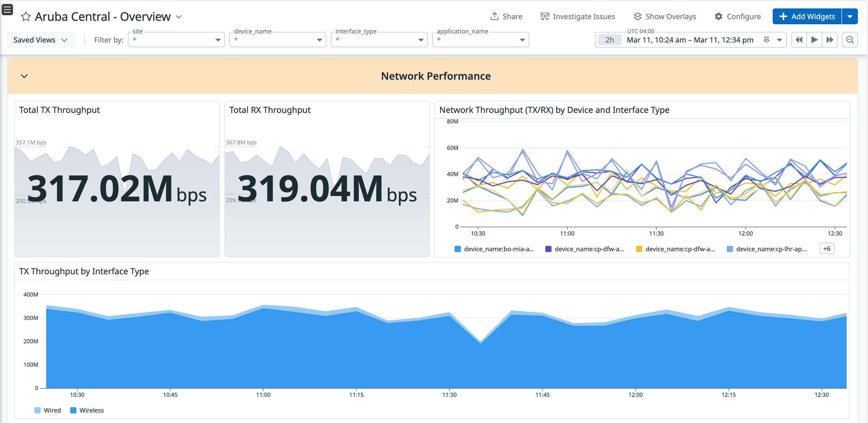Click the hamburger menu icon
The image size is (868, 423).
[7, 10]
